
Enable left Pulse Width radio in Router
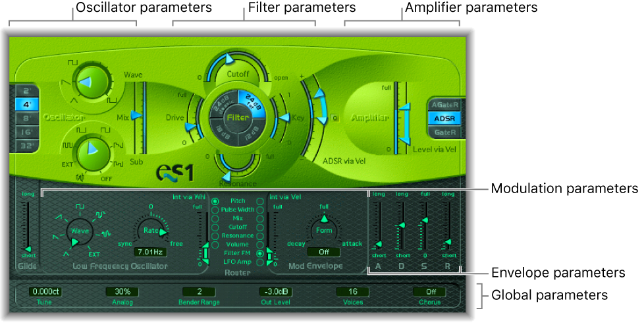coord(215,210)
